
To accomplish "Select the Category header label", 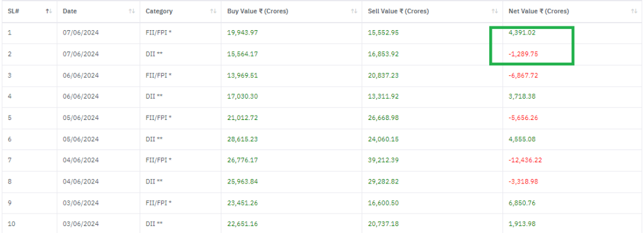I will coord(159,11).
